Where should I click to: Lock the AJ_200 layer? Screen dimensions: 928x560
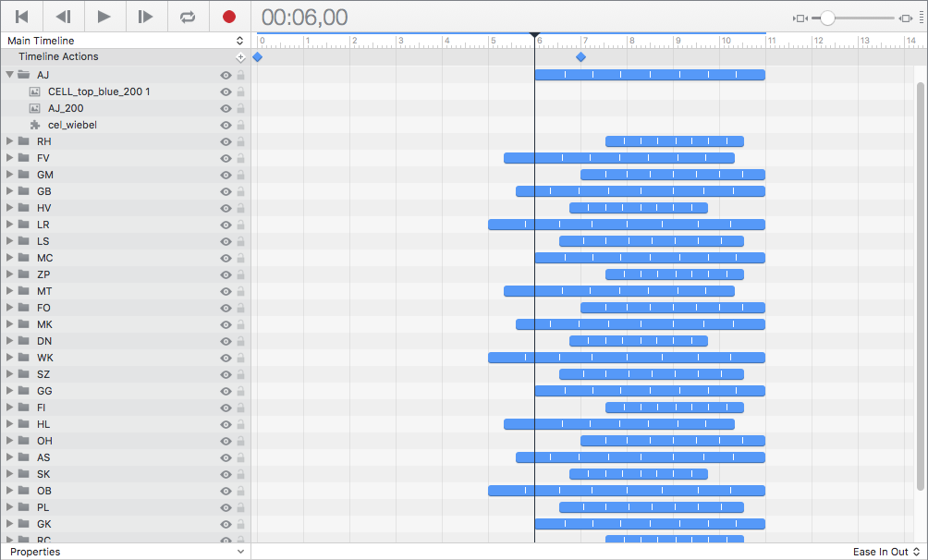241,108
